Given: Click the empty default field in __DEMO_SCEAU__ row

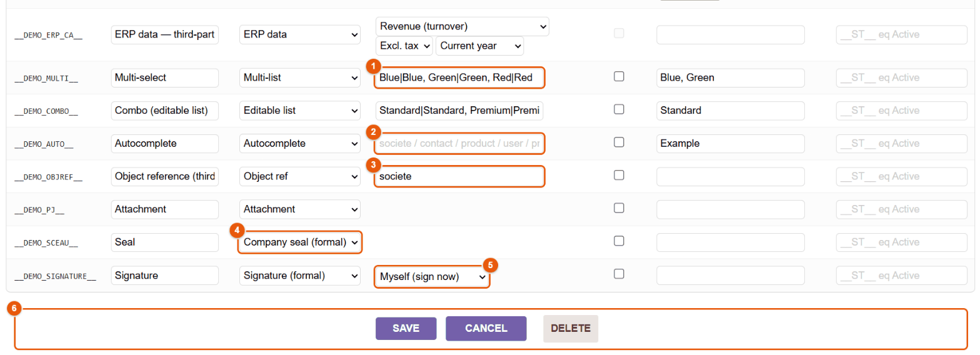Looking at the screenshot, I should (x=731, y=242).
